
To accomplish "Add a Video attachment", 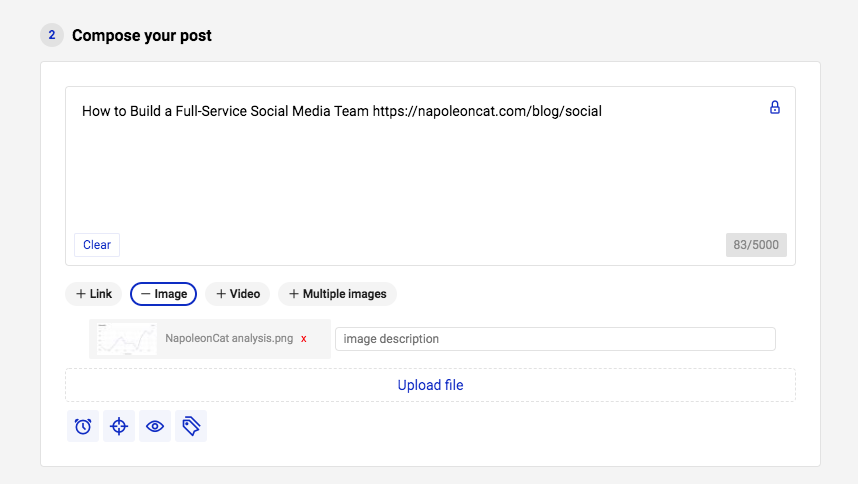I will point(237,294).
